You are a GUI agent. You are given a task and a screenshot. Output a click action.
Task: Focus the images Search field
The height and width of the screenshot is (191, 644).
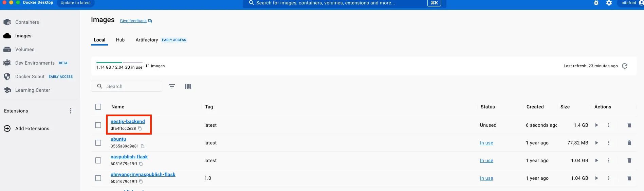127,86
